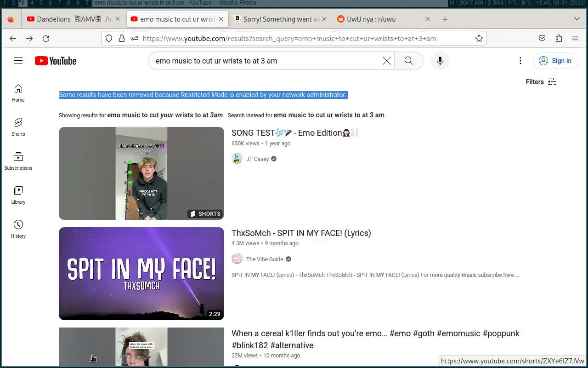Switch to workspace 5 in the top bar
Image resolution: width=588 pixels, height=368 pixels.
pyautogui.click(x=41, y=3)
